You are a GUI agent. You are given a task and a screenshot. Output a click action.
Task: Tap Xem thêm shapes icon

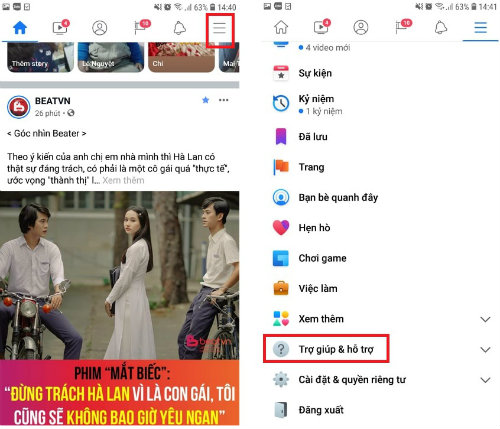click(281, 319)
